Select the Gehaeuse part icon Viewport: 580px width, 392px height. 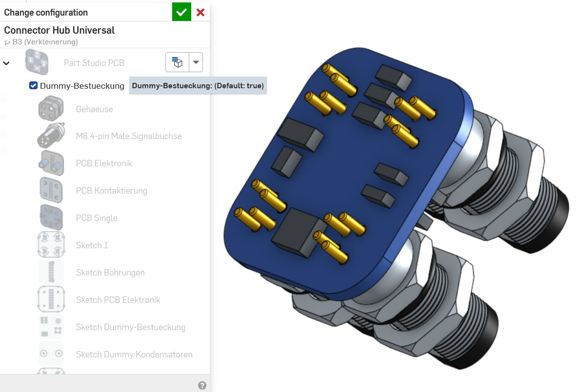point(51,109)
